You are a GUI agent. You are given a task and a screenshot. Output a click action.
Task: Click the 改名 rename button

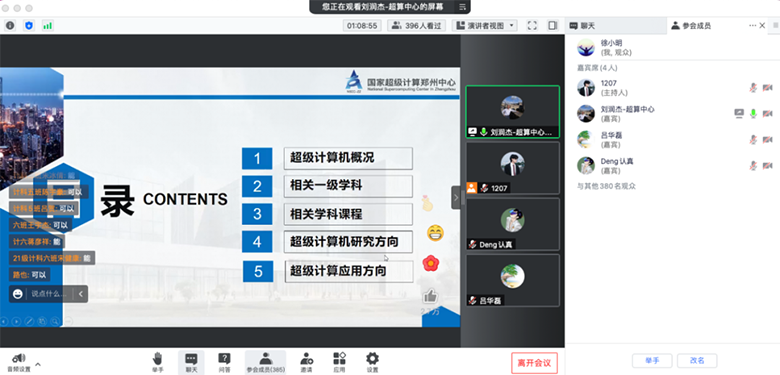697,361
